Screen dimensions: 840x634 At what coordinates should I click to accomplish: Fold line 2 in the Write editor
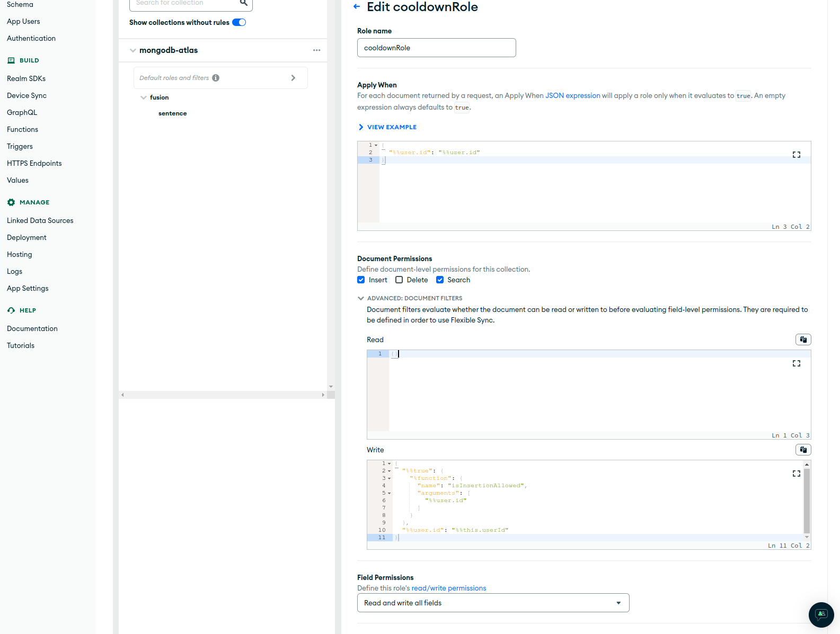(390, 471)
